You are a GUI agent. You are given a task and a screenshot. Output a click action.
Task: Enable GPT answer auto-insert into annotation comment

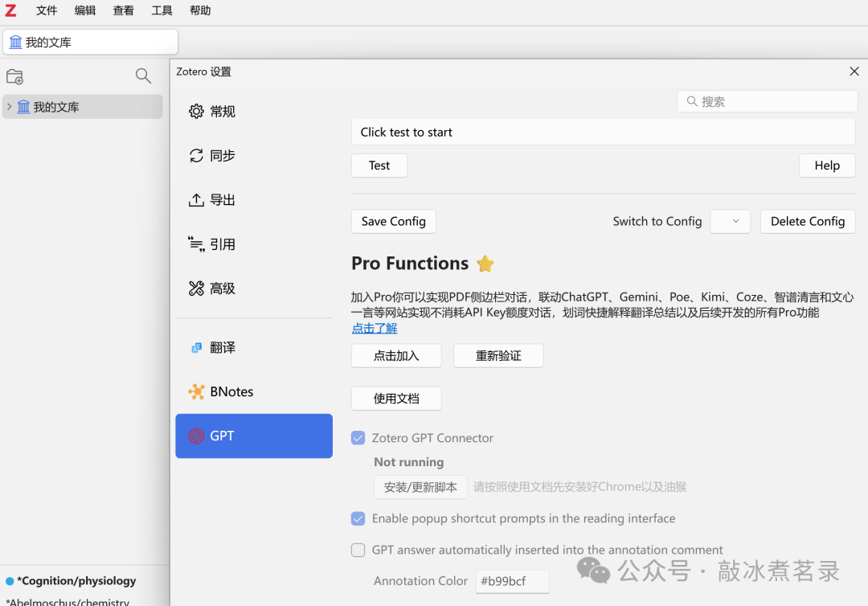358,550
